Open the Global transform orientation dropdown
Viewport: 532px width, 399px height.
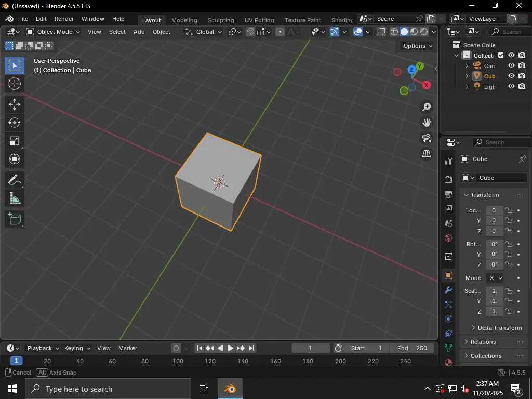click(204, 32)
